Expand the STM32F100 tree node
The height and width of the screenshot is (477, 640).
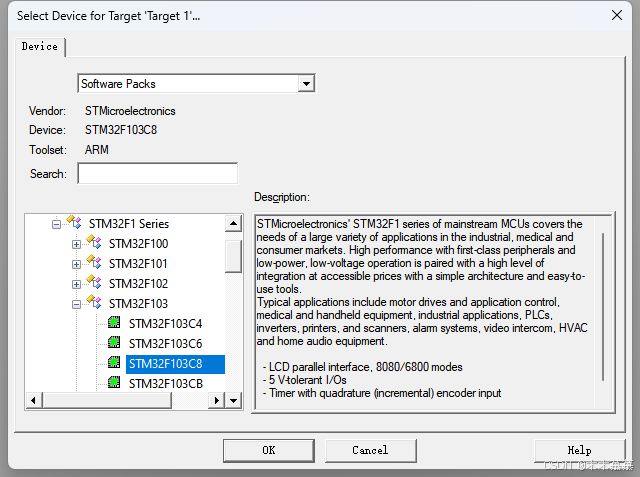click(76, 244)
